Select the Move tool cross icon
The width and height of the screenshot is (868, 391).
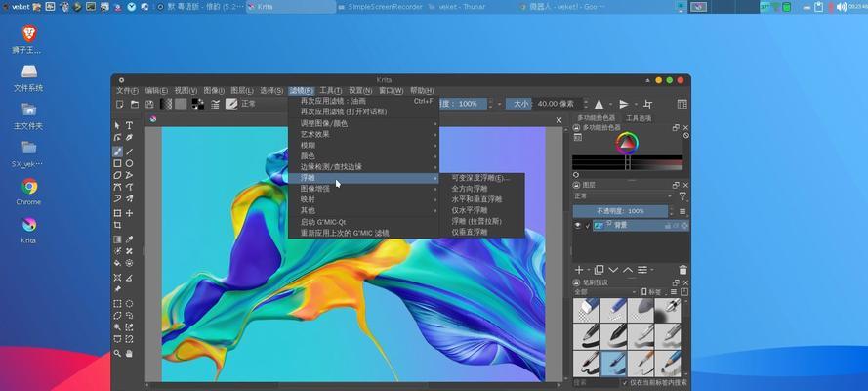point(129,213)
